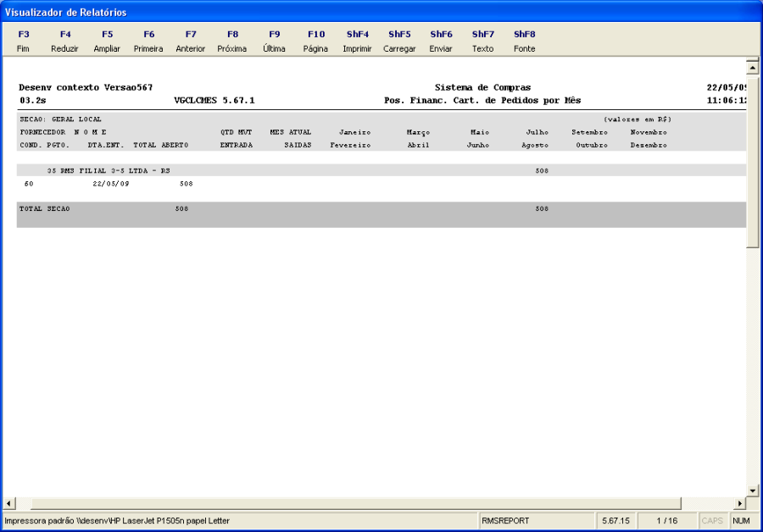This screenshot has height=532, width=763.
Task: Click the 'TOTAL SECAO' summary label
Action: click(44, 208)
